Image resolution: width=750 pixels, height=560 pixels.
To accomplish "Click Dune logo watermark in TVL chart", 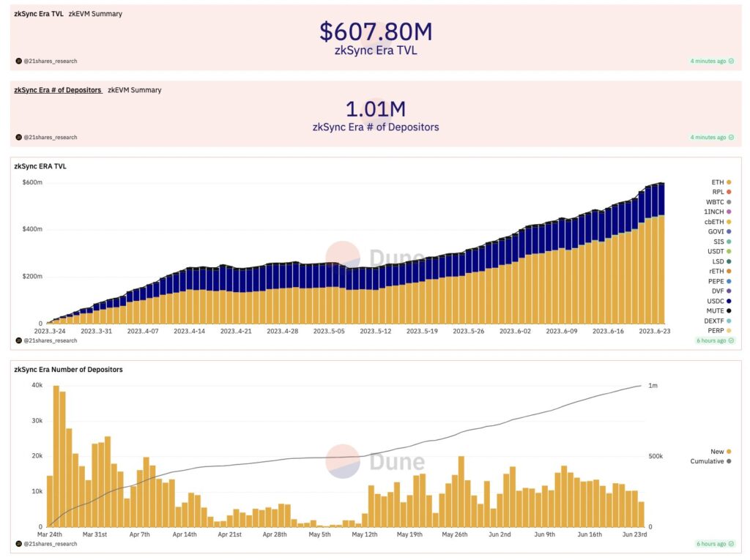I will click(374, 258).
